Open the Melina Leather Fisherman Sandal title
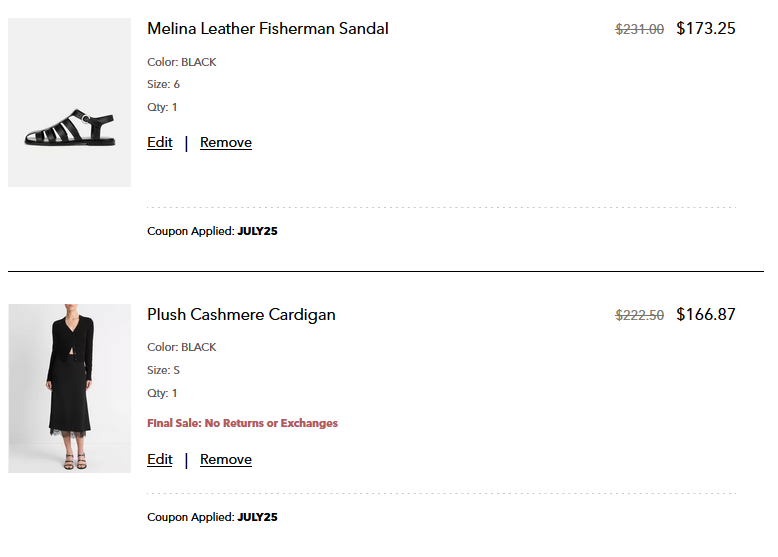Viewport: 778px width, 557px height. [x=268, y=29]
